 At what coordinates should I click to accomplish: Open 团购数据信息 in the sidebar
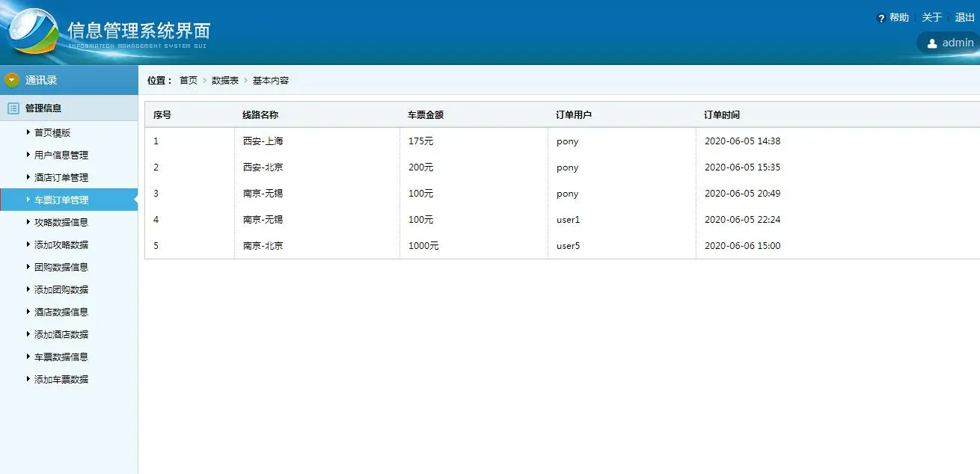pyautogui.click(x=61, y=268)
